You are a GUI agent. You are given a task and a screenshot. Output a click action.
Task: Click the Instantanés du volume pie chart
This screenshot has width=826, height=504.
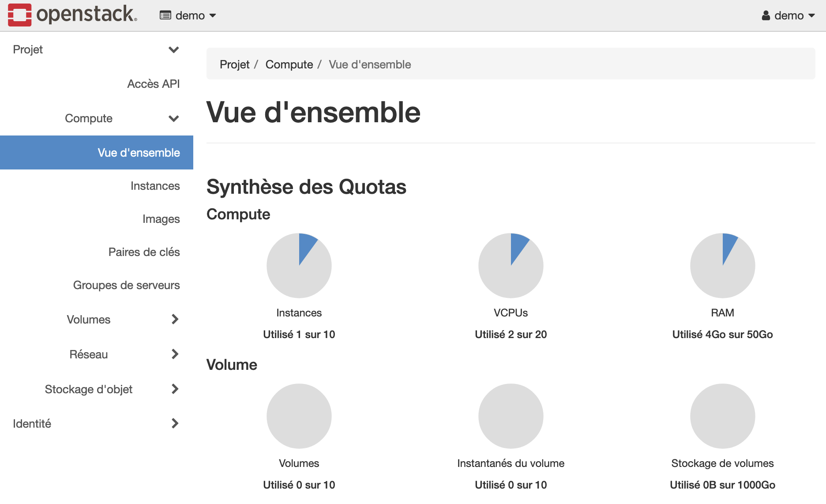tap(511, 416)
